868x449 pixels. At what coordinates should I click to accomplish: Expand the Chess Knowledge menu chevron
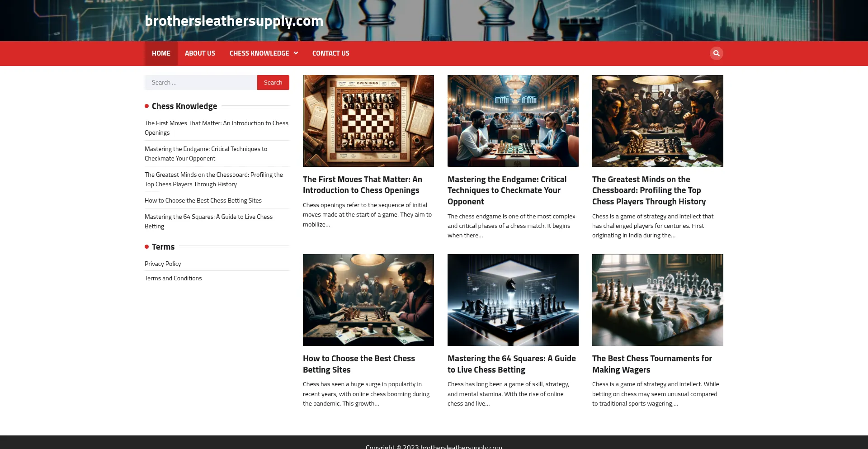296,53
